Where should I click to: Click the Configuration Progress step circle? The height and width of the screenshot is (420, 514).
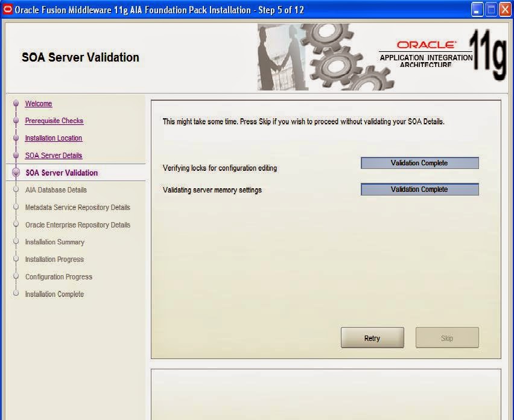point(14,277)
